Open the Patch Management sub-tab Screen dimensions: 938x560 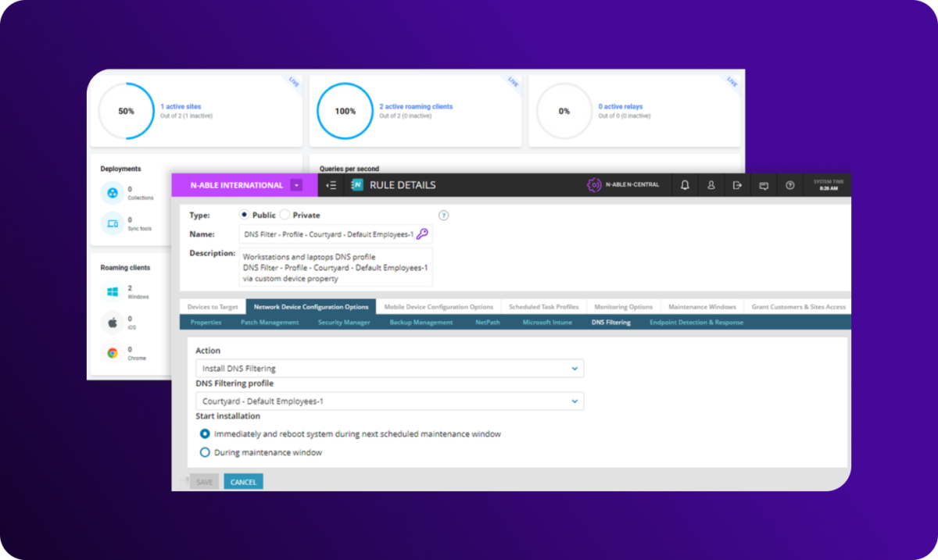coord(270,322)
